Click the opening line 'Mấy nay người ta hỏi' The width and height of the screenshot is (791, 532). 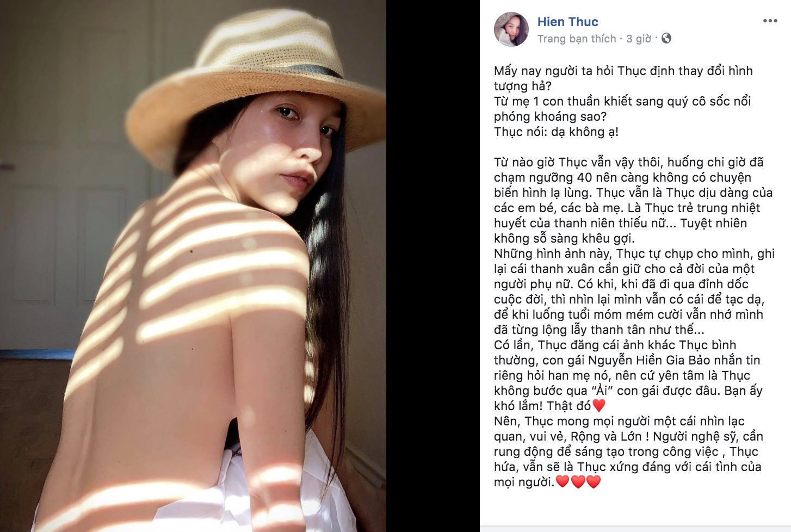[554, 71]
